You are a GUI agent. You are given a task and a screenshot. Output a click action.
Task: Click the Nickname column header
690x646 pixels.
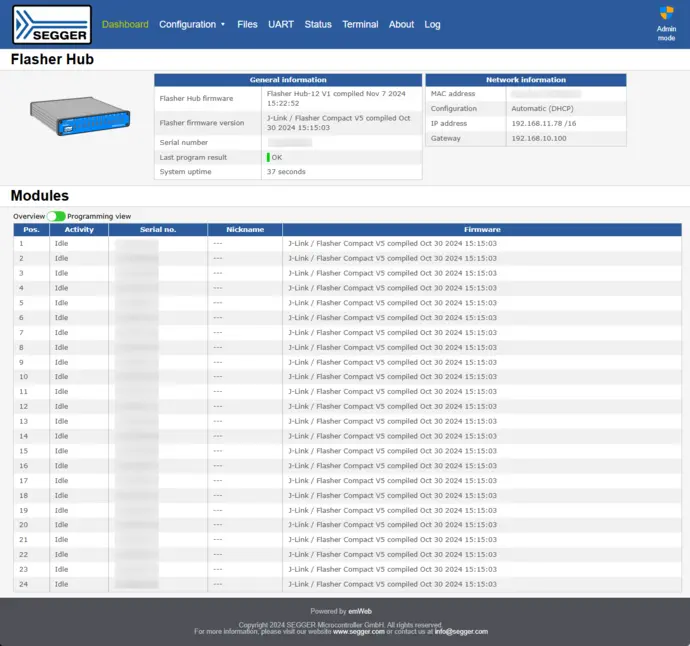click(245, 230)
